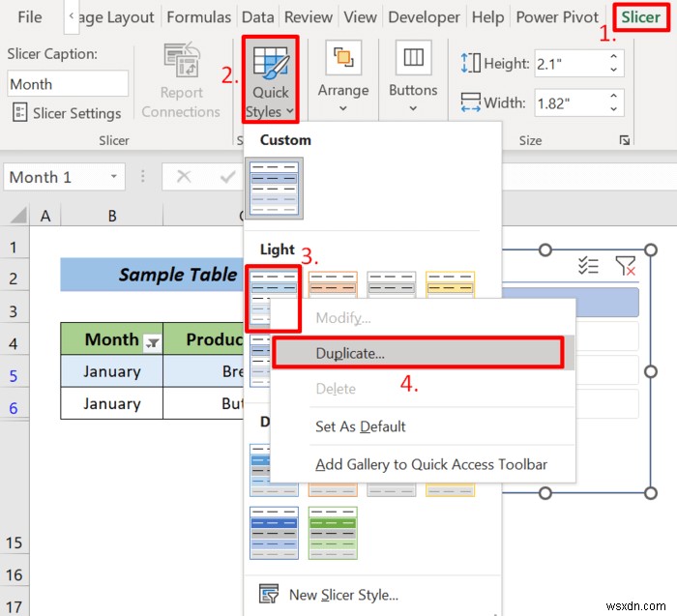Click the Product column header cell
Viewport: 677px width, 616px height.
pos(203,339)
